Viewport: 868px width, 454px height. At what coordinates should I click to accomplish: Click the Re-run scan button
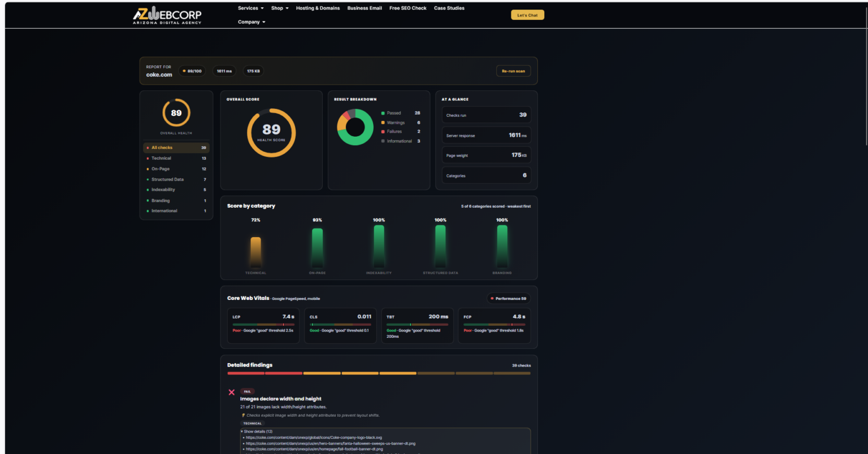[x=513, y=71]
